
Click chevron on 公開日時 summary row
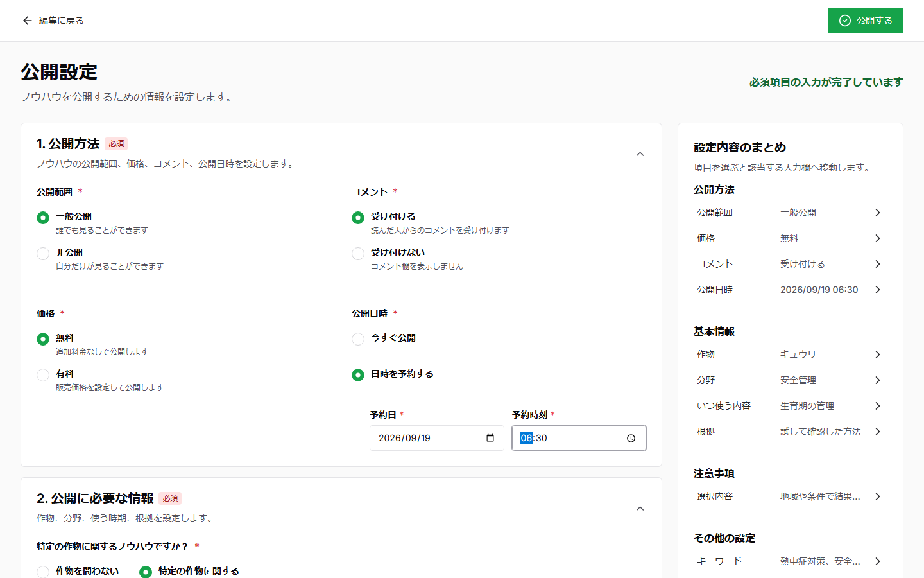coord(878,290)
